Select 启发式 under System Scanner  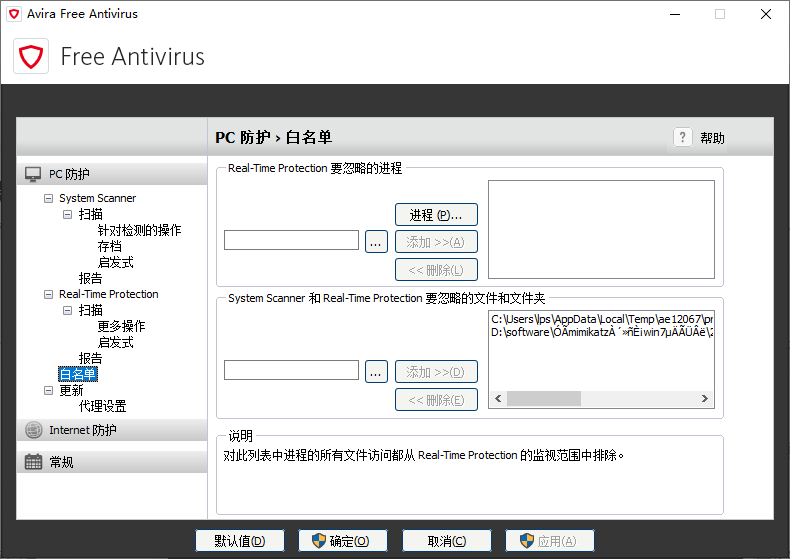pos(115,262)
